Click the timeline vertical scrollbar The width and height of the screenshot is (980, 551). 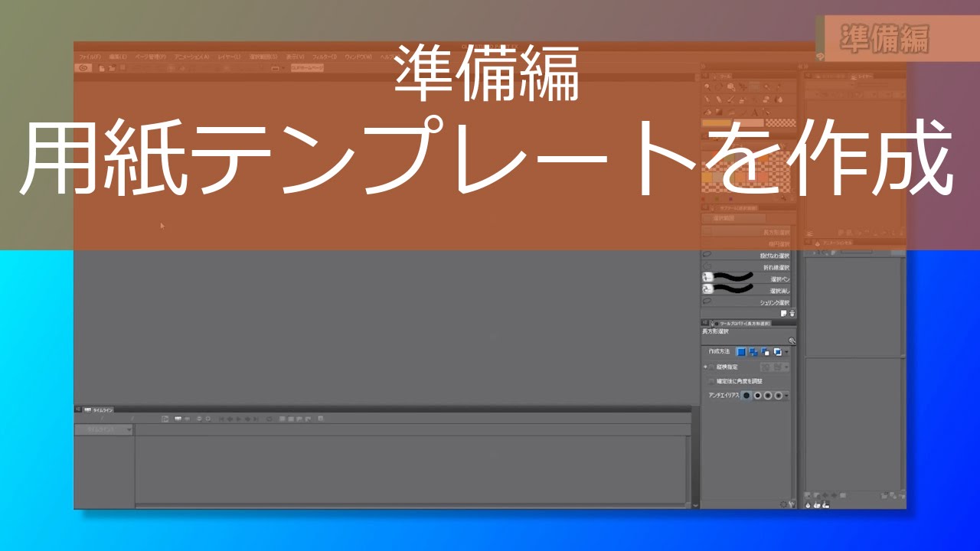point(688,468)
